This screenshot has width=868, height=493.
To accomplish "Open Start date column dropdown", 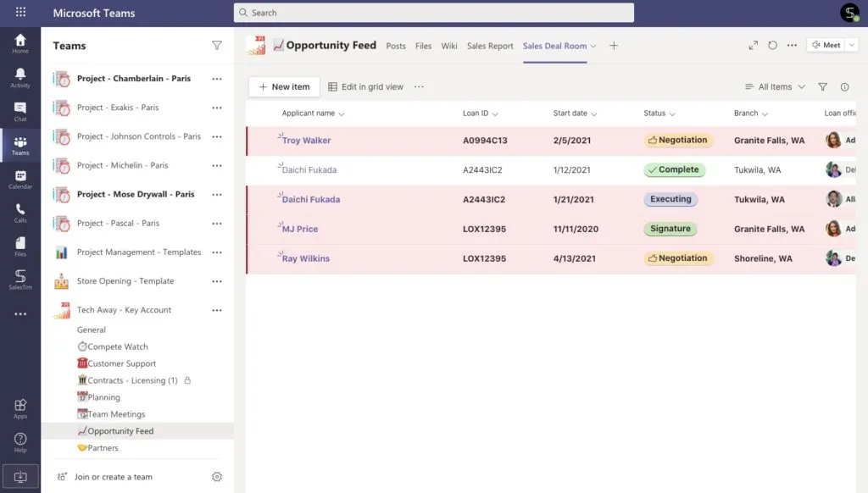I will (594, 114).
